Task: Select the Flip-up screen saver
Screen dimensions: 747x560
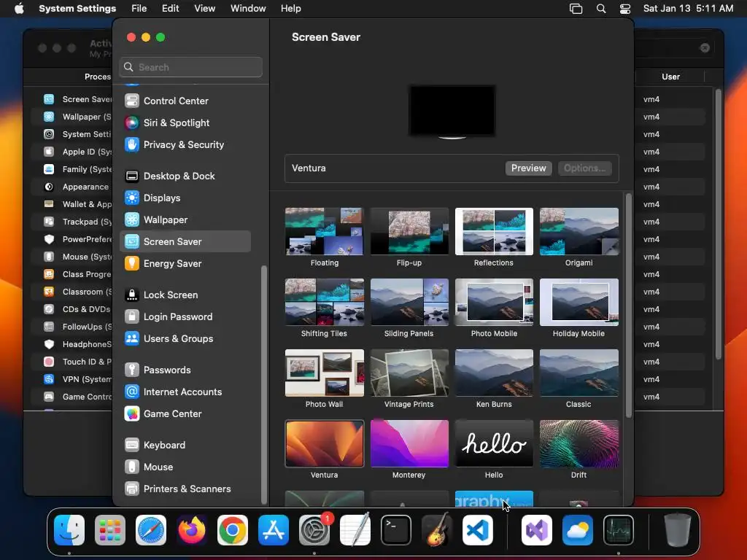Action: [409, 231]
